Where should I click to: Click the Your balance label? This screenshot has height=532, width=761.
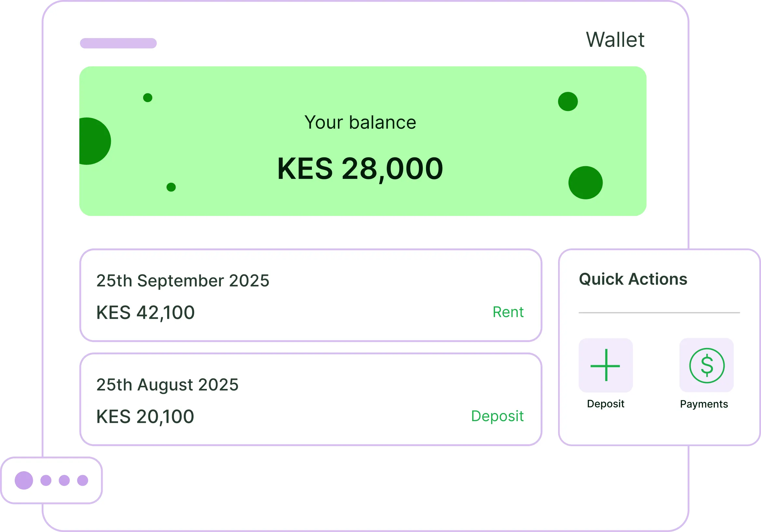pyautogui.click(x=360, y=122)
